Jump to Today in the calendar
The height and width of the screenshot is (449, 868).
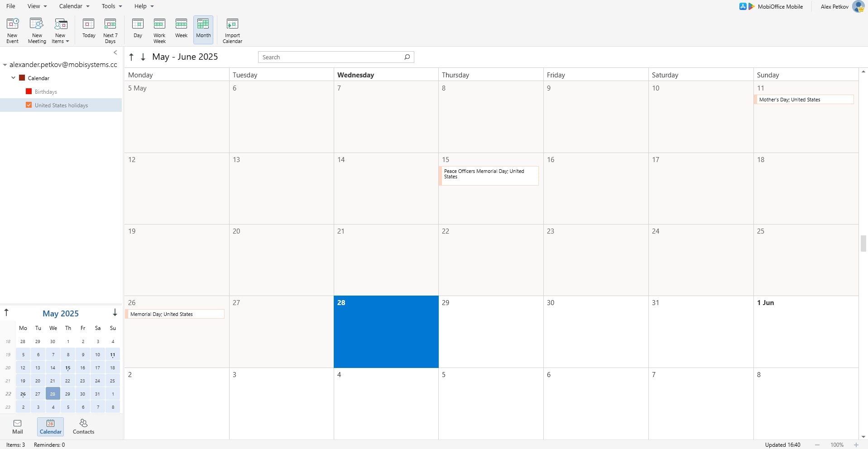(x=89, y=30)
